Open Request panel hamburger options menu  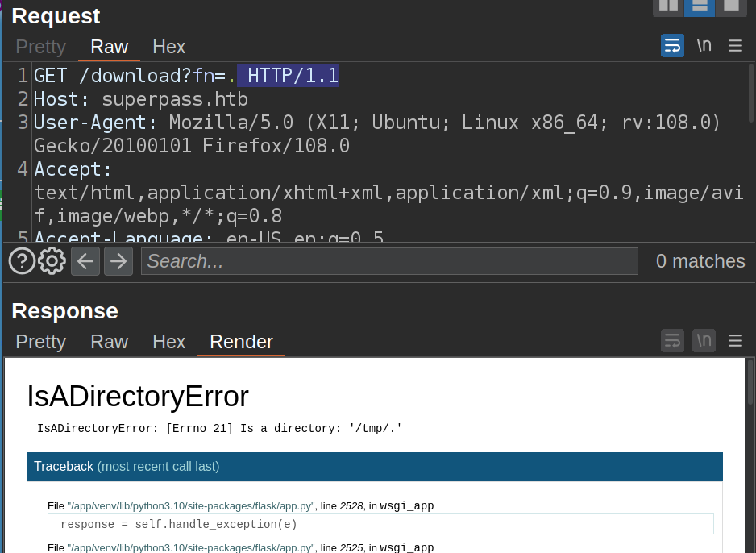[735, 46]
